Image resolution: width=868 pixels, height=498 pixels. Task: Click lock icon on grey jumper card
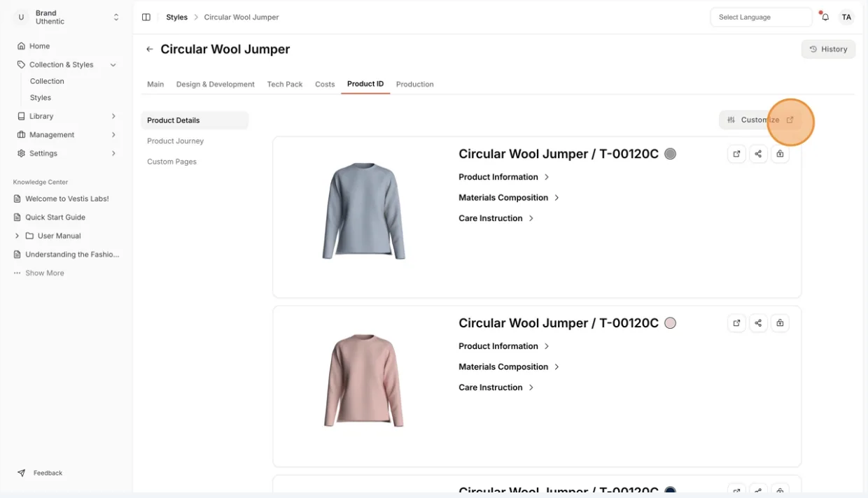click(780, 154)
